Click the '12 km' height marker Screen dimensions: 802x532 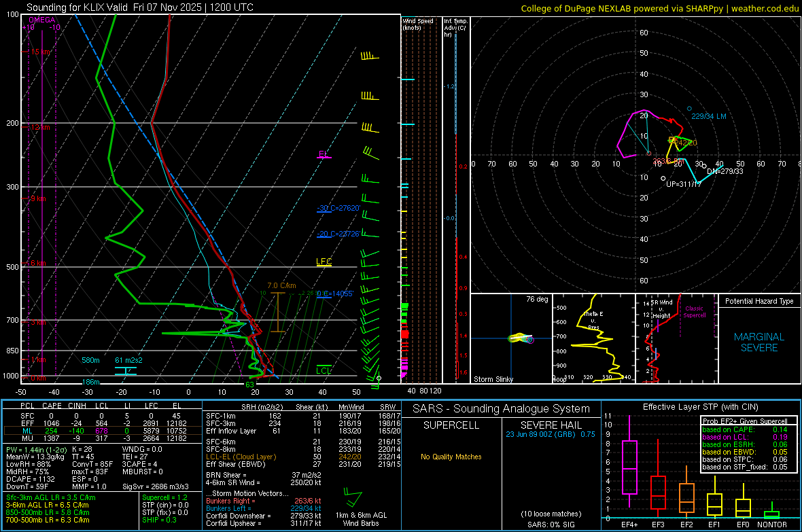click(40, 127)
